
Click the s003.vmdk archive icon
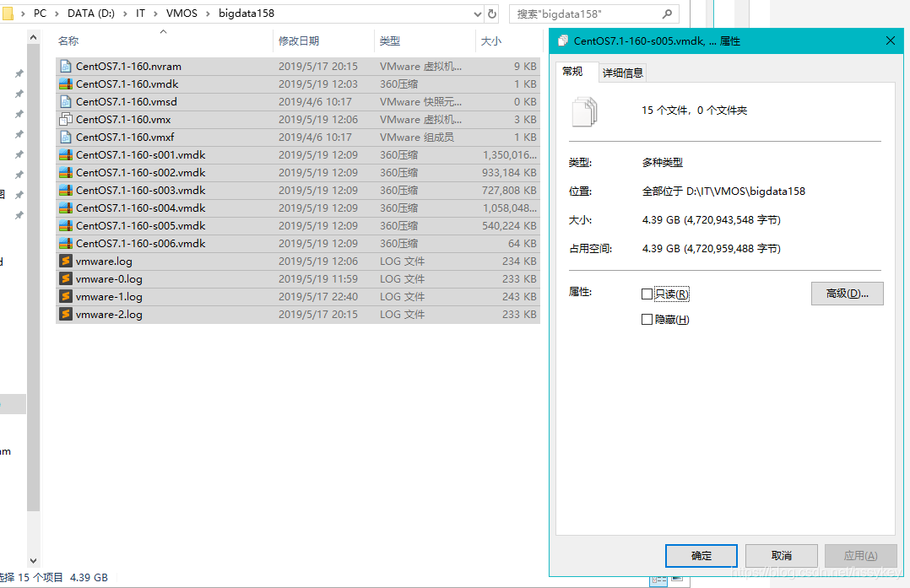tap(66, 190)
